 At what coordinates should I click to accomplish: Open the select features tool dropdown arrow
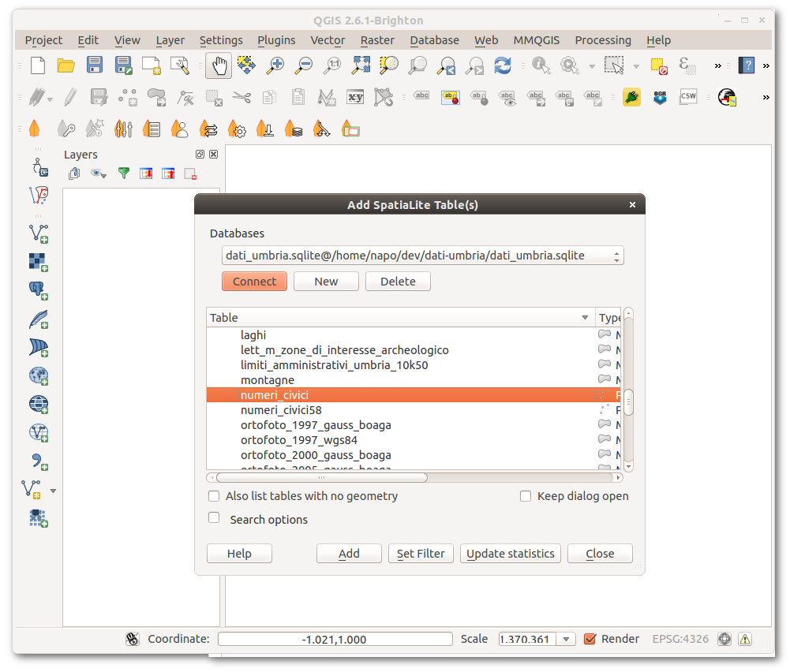(x=636, y=66)
